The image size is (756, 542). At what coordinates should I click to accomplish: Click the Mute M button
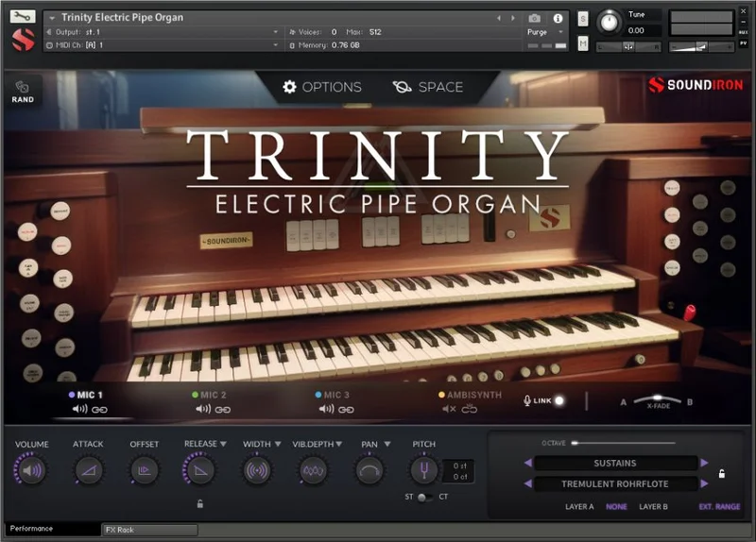tap(583, 43)
